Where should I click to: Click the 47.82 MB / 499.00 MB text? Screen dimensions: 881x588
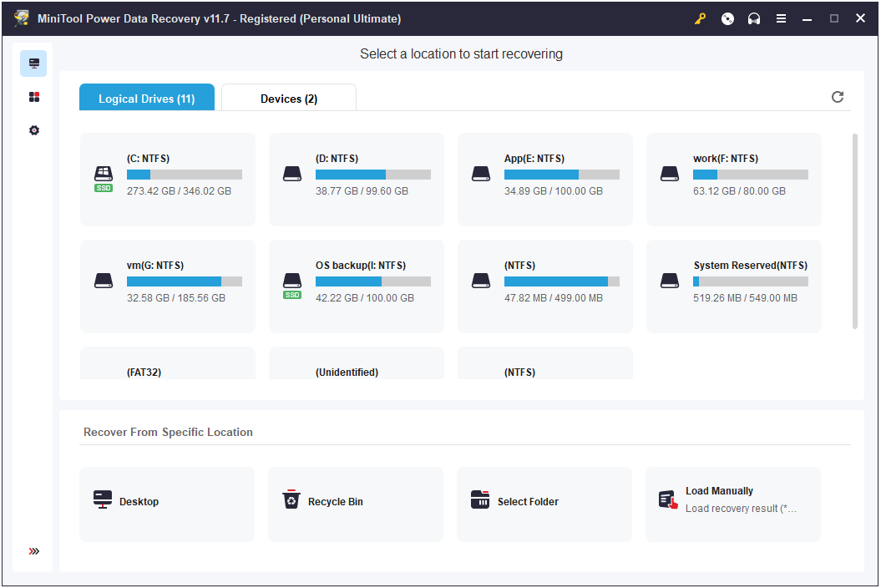click(554, 298)
